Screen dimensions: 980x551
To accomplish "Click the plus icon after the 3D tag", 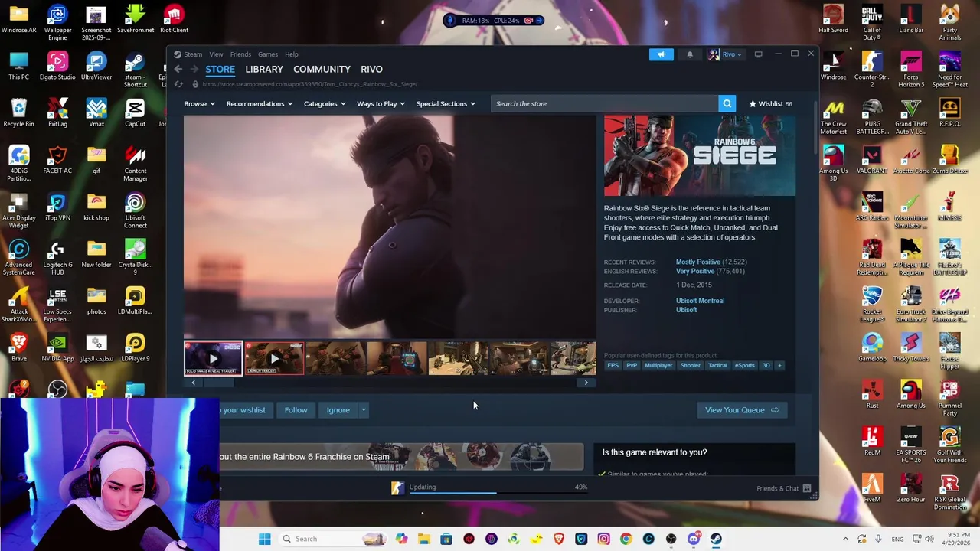I will 779,366.
